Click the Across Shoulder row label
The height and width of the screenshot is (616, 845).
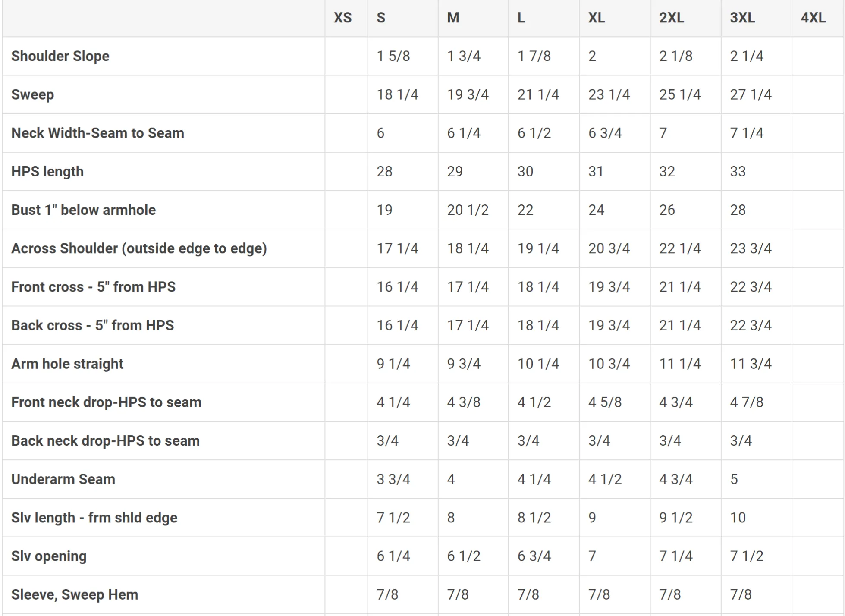139,248
